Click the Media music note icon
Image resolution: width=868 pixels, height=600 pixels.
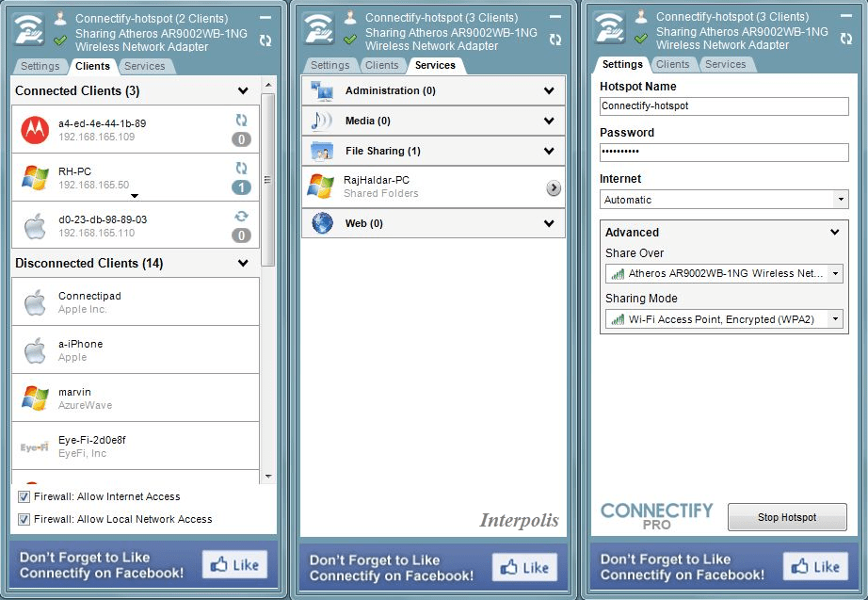click(x=321, y=121)
